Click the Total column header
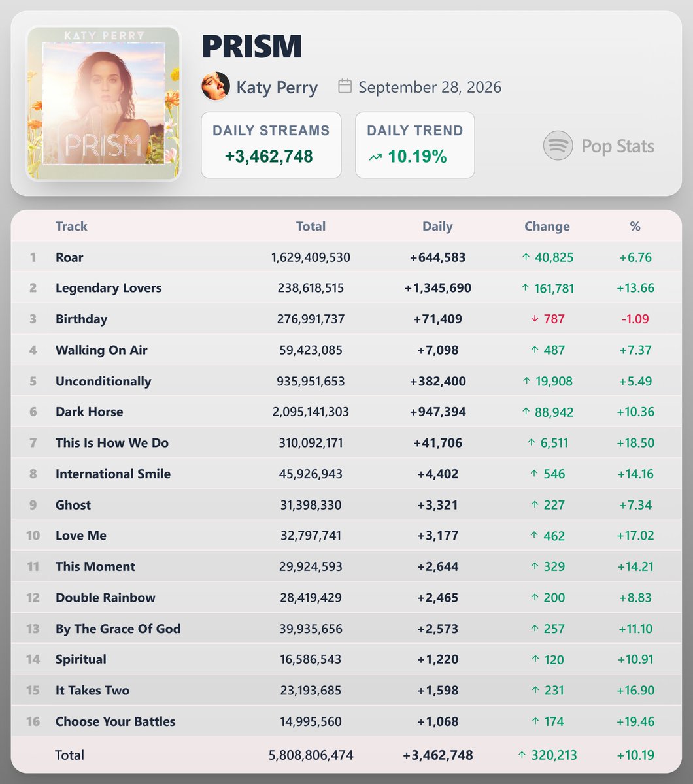Viewport: 693px width, 784px height. [311, 226]
